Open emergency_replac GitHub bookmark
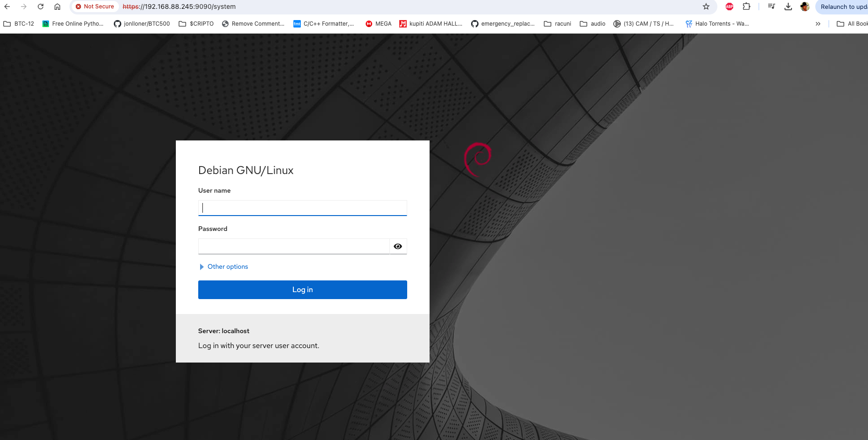 [503, 24]
